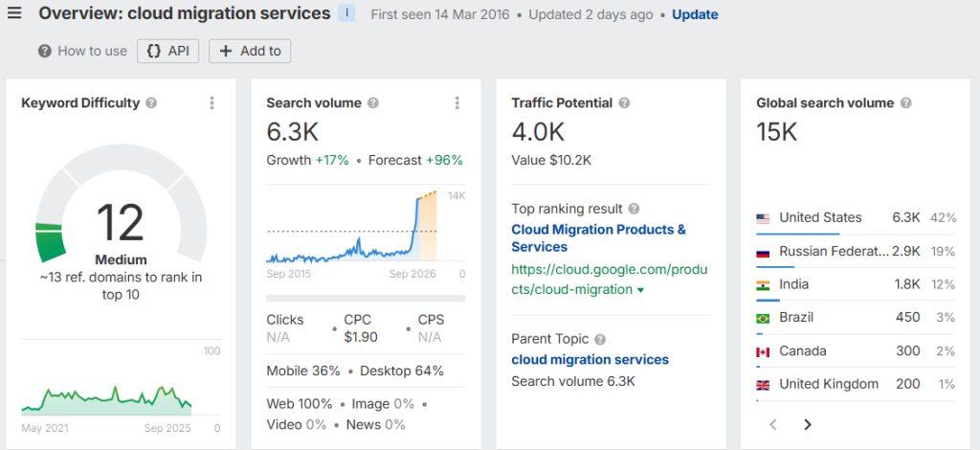980x450 pixels.
Task: Click Search volume help question icon
Action: tap(373, 103)
